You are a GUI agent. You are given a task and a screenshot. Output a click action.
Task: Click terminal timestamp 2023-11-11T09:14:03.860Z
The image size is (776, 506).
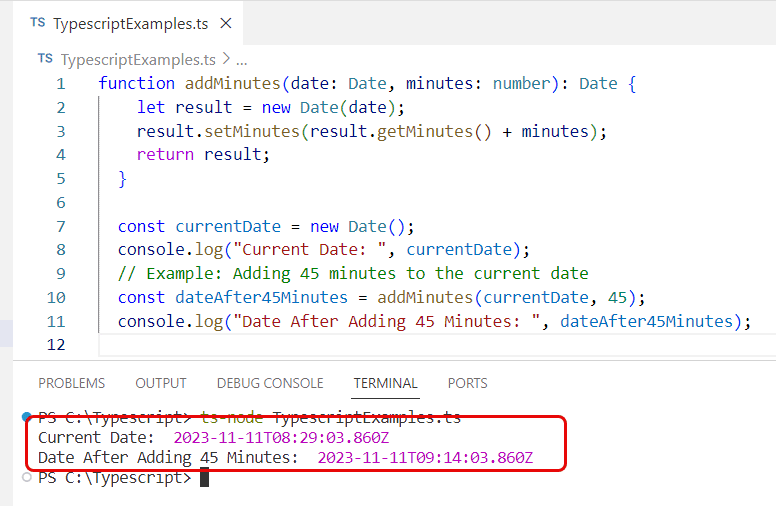pyautogui.click(x=425, y=457)
